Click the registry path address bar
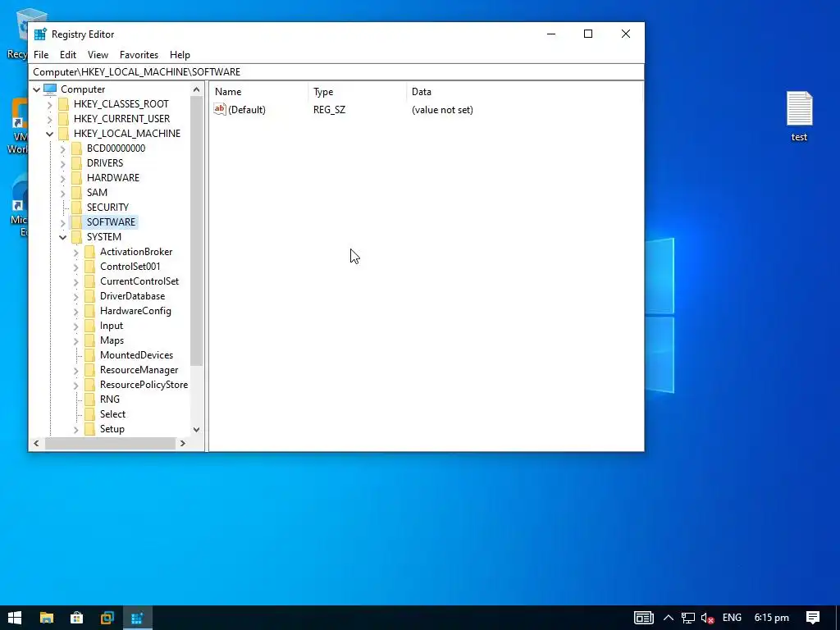Viewport: 840px width, 630px height. (336, 72)
